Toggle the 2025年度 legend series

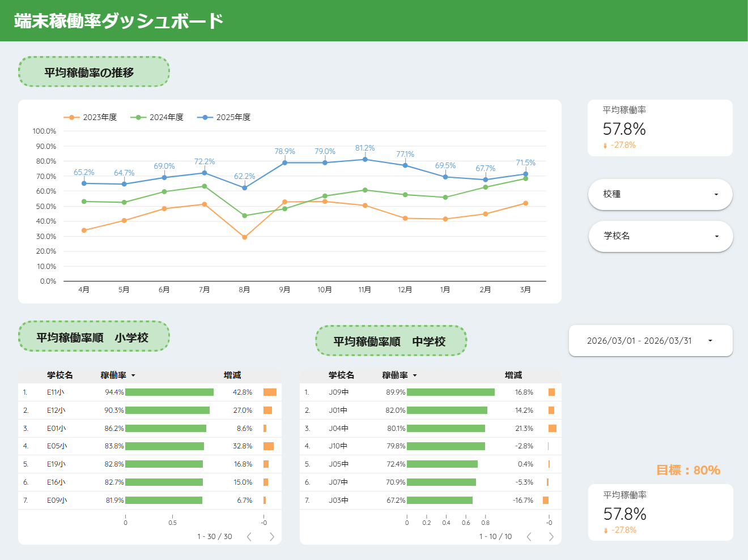click(224, 117)
